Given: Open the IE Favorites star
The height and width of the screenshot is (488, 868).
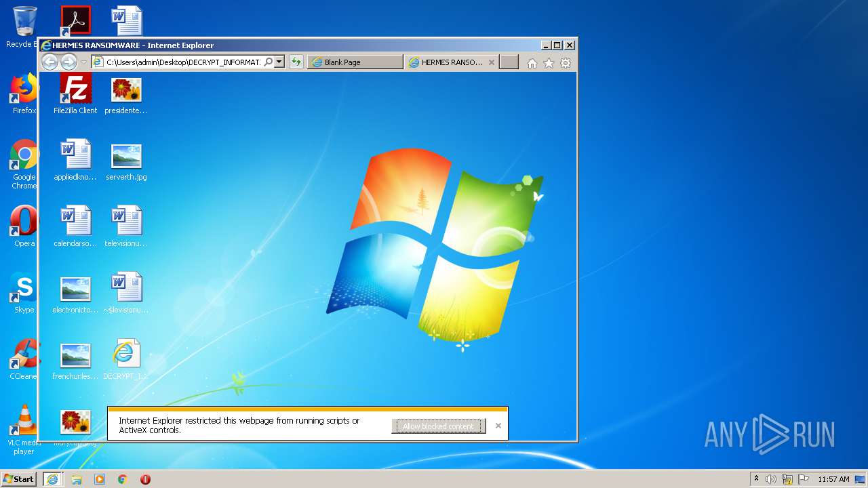Looking at the screenshot, I should pyautogui.click(x=549, y=63).
